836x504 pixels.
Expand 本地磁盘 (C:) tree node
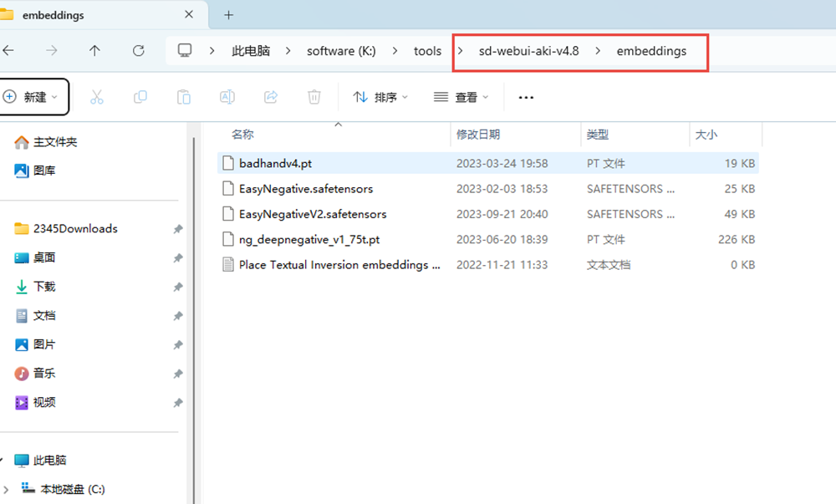[x=6, y=489]
